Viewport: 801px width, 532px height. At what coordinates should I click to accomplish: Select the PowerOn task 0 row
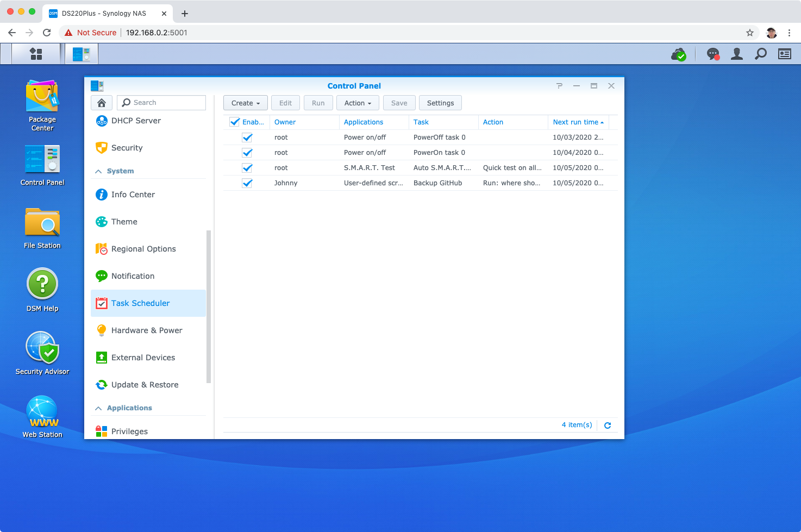tap(420, 153)
